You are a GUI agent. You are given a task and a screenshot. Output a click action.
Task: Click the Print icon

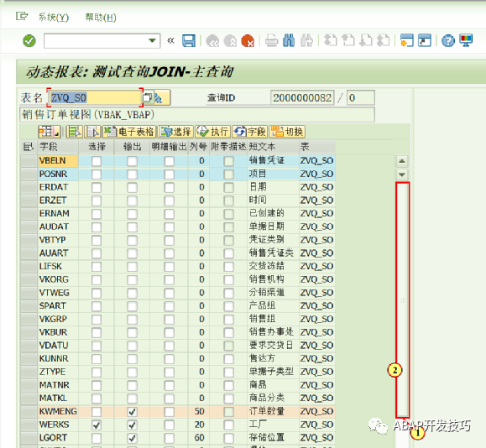(x=271, y=40)
